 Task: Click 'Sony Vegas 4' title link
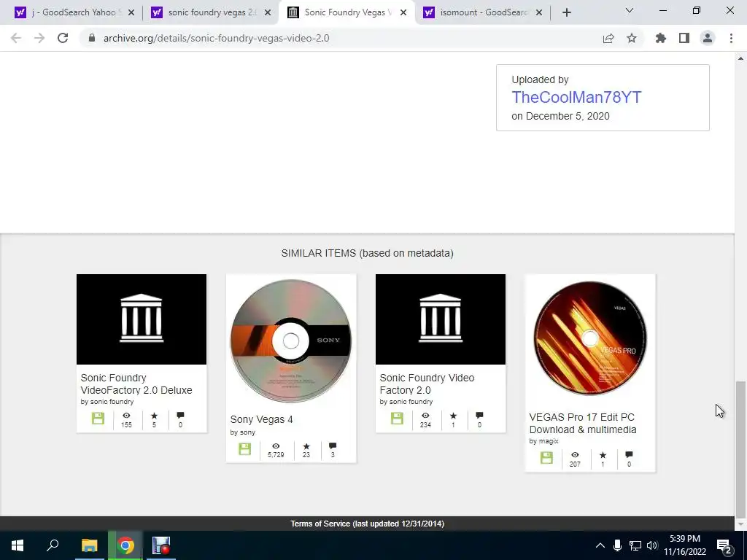click(262, 419)
